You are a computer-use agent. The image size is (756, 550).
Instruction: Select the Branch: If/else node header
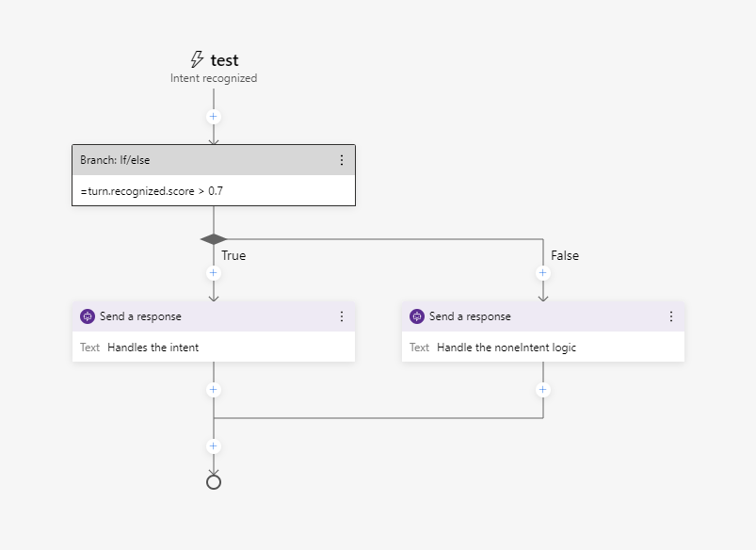point(188,159)
